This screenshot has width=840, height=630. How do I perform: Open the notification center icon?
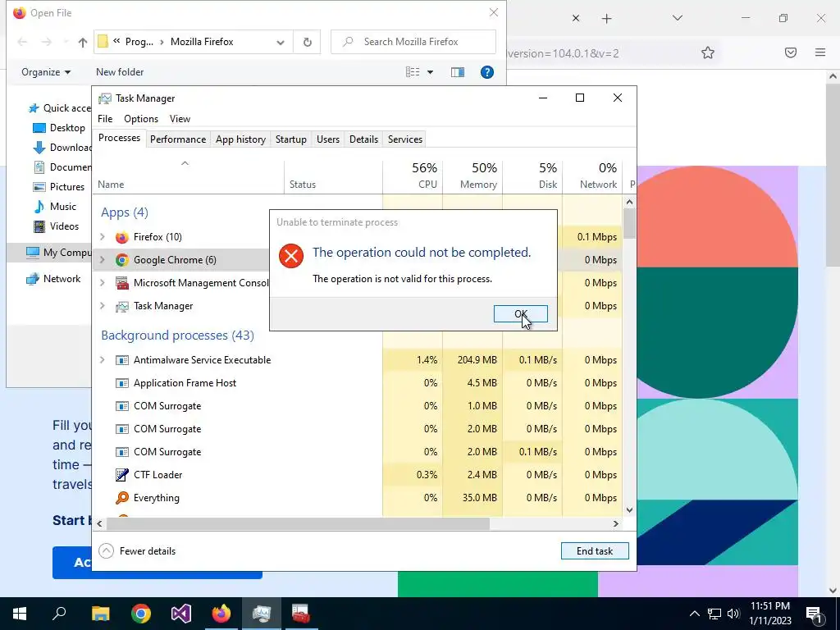(x=815, y=614)
